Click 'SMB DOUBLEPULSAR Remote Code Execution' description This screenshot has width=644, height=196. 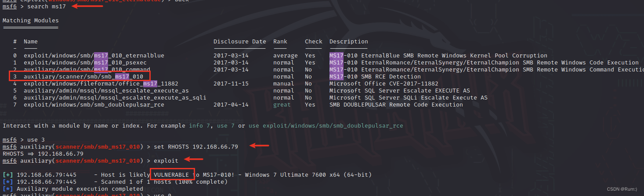pyautogui.click(x=396, y=105)
